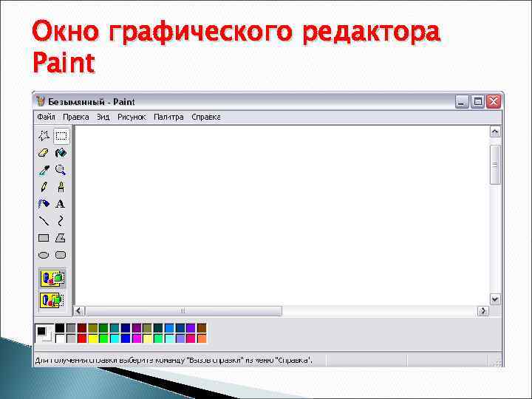The width and height of the screenshot is (532, 399).
Task: Click the foreground/background color indicator box
Action: (x=44, y=333)
